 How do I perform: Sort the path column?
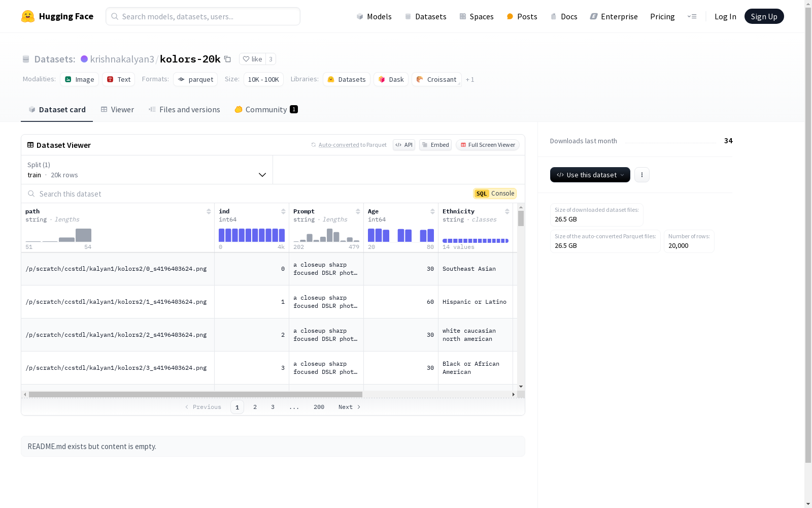tap(209, 211)
